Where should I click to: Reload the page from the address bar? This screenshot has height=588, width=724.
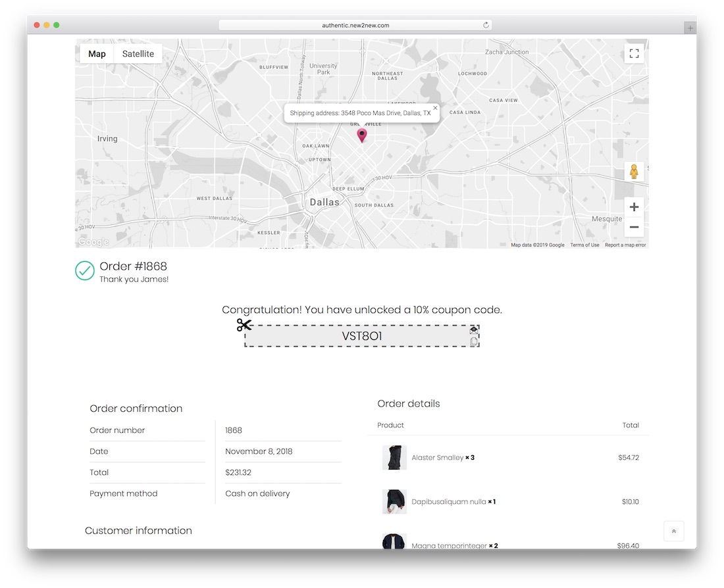[x=486, y=25]
